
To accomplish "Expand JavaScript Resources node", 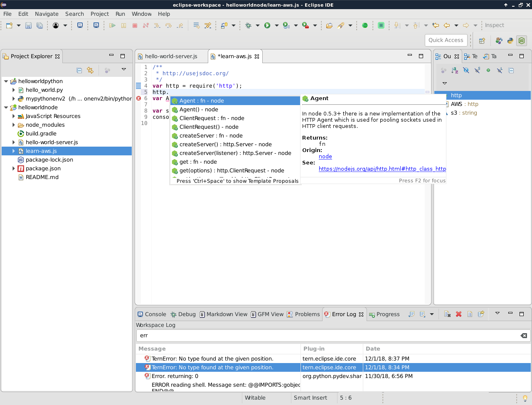I will coord(13,116).
